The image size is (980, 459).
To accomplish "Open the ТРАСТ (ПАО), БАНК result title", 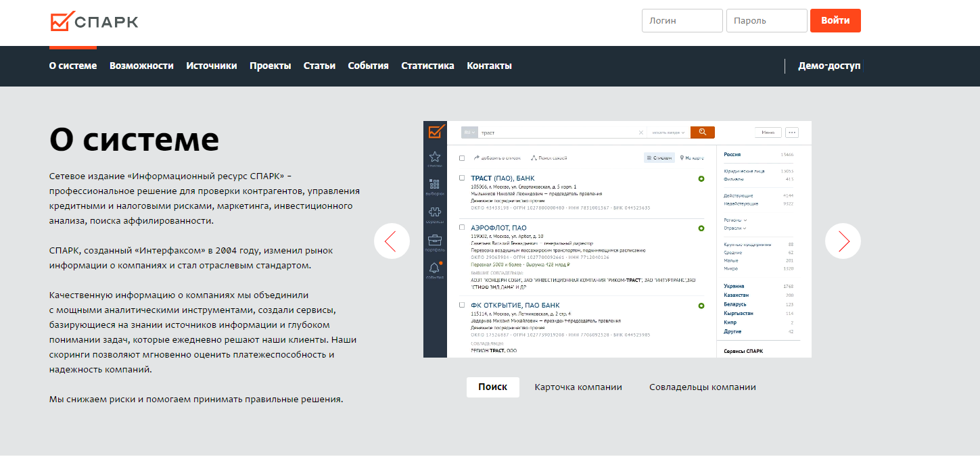I will (503, 178).
